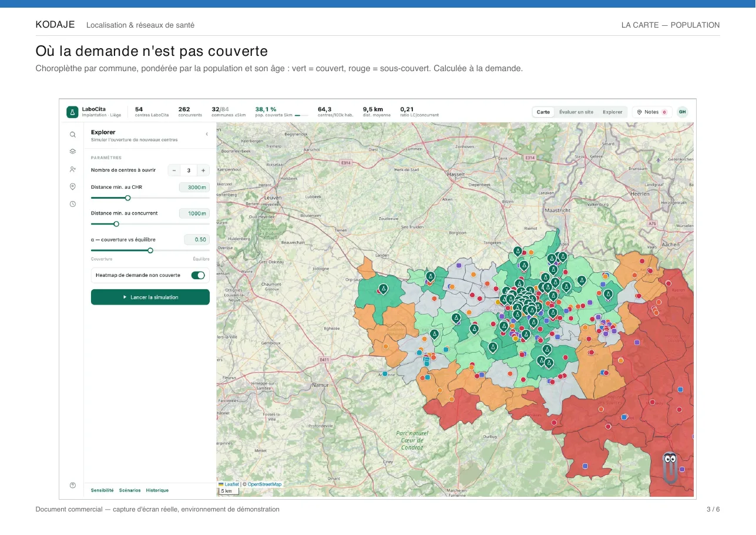Open the OpenStreetMap attribution link
756x535 pixels.
pos(264,484)
